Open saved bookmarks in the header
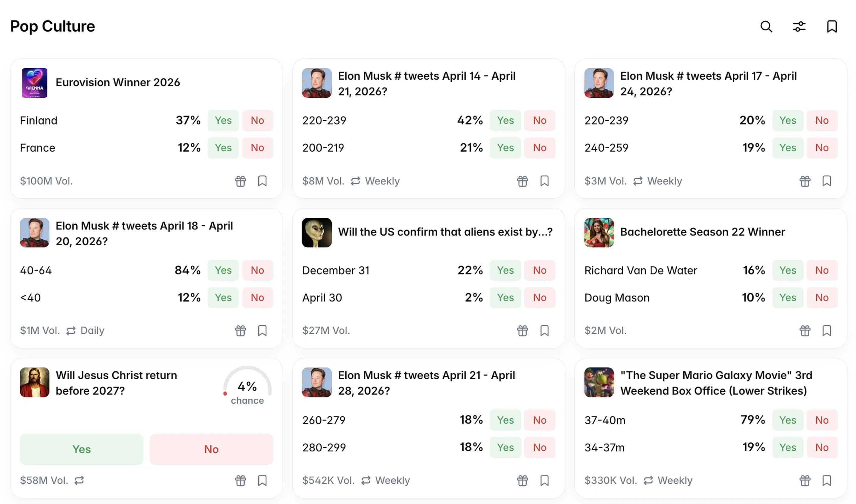The image size is (856, 504). (x=832, y=27)
